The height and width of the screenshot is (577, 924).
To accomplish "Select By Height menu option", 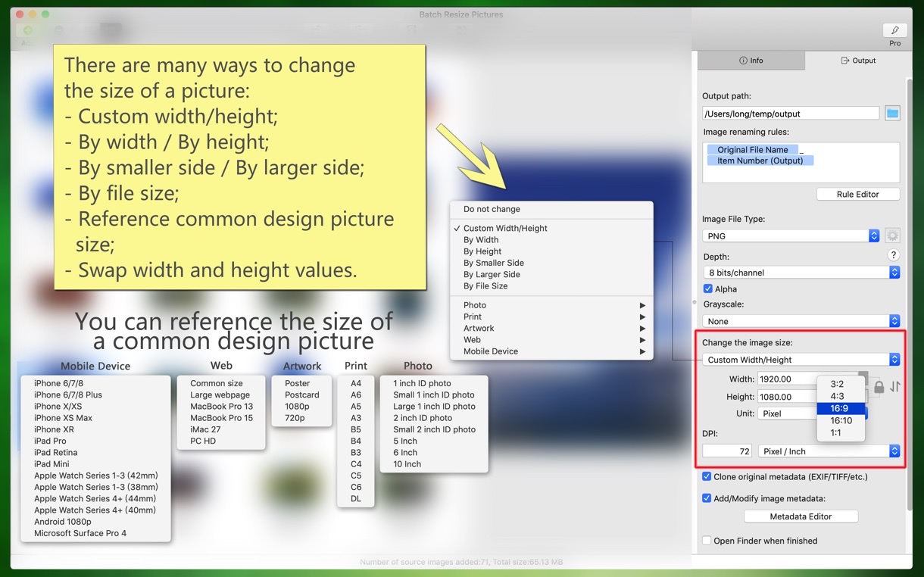I will click(x=551, y=251).
